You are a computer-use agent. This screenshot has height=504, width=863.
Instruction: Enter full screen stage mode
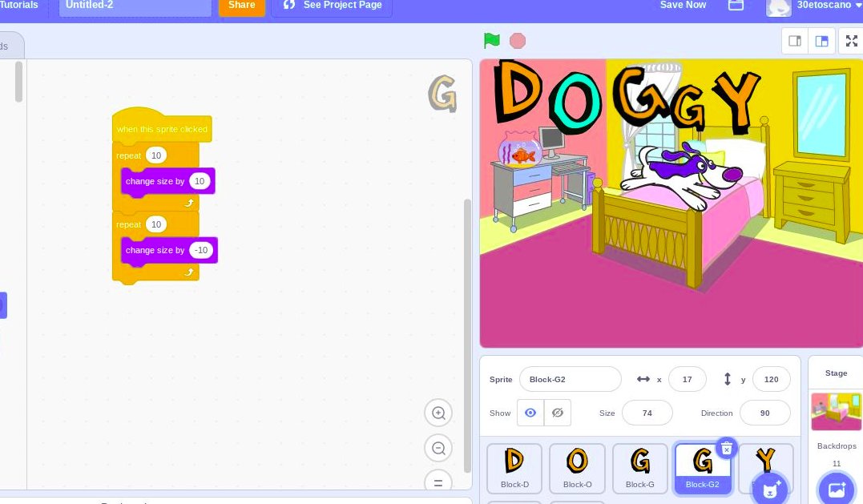pyautogui.click(x=852, y=41)
